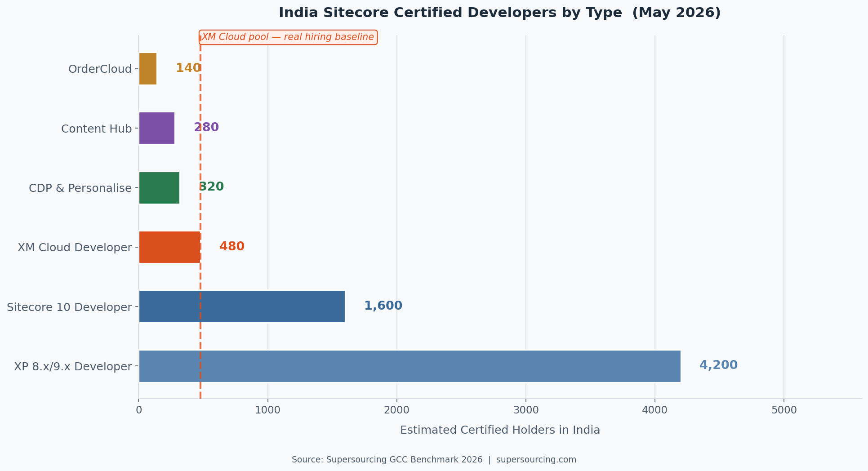Viewport: 868px width, 471px height.
Task: Click the value label 320
Action: pyautogui.click(x=211, y=187)
